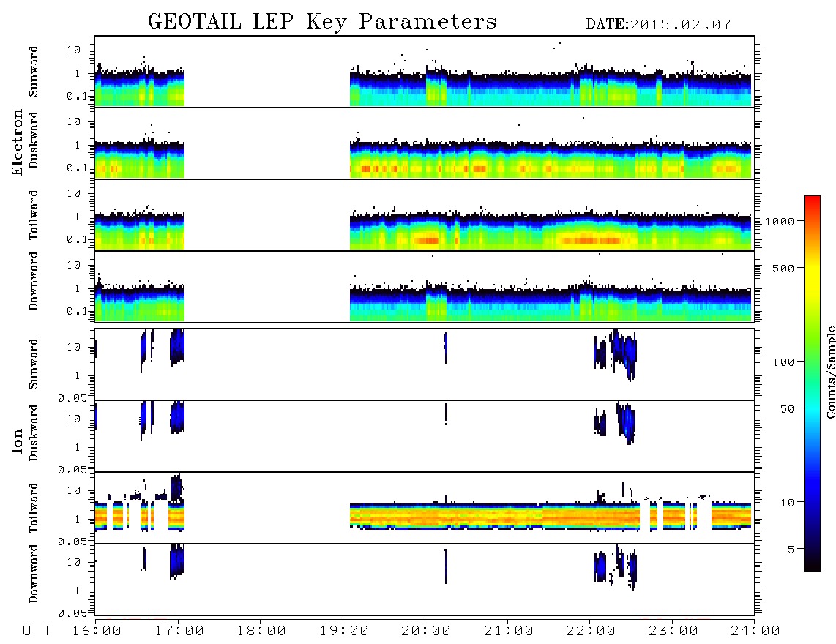Click the 'U T' axis label
Viewport: 836px width, 644px height.
pos(37,632)
